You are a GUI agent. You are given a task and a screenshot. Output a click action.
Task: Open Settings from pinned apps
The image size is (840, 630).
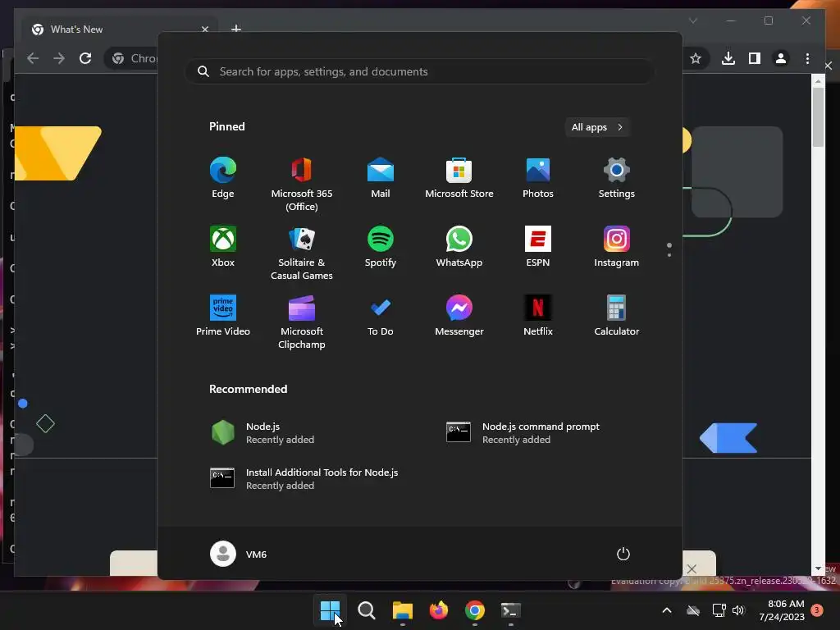pos(617,178)
